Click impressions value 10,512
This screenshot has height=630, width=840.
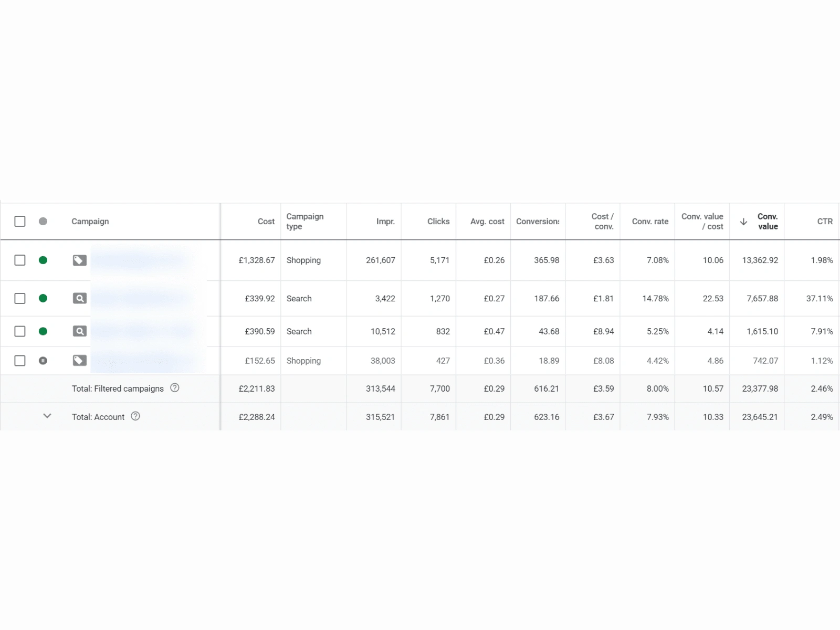tap(383, 331)
